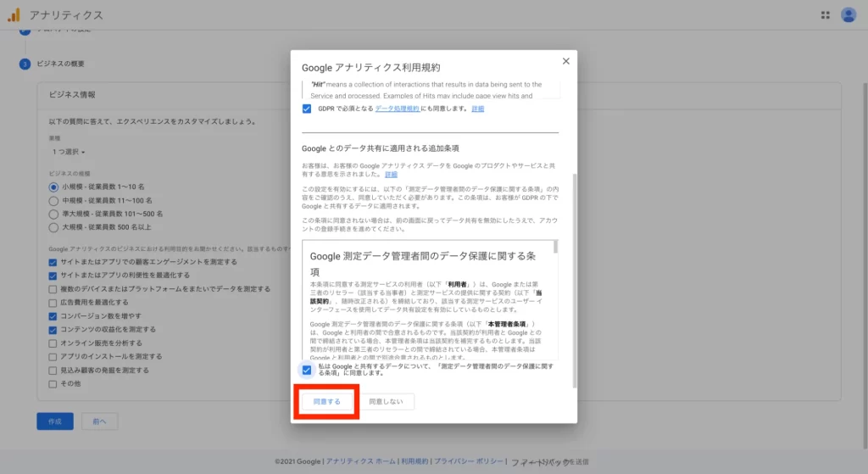
Task: Select 中規模 - 従業員数 11〜100 名 radio button
Action: click(x=53, y=200)
